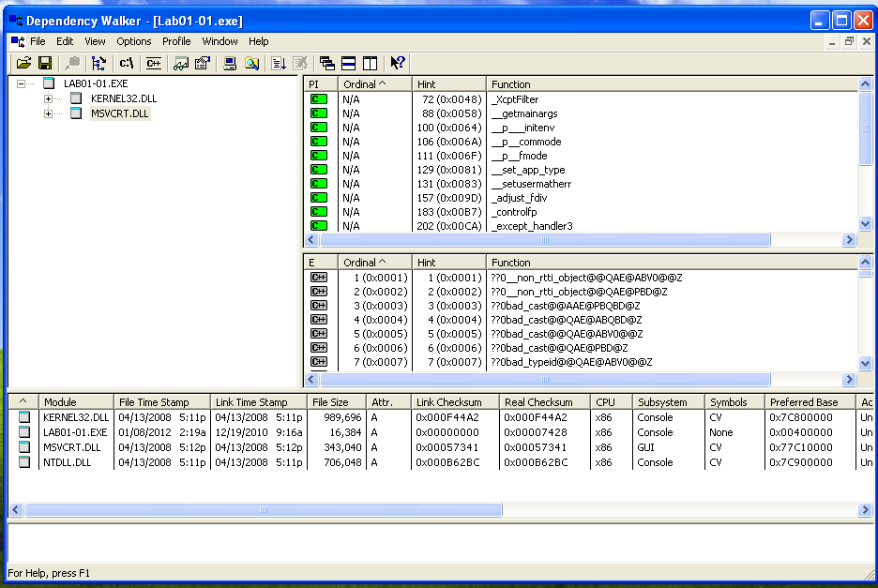The width and height of the screenshot is (878, 588).
Task: Open the View menu
Action: [x=95, y=41]
